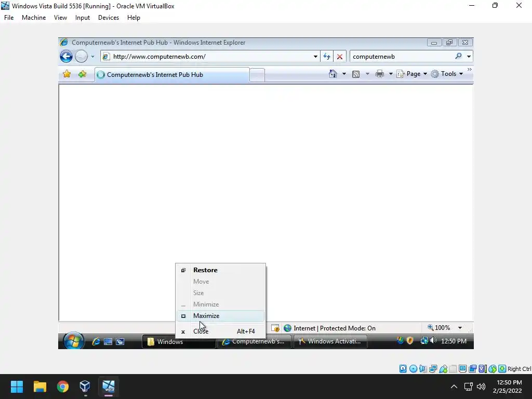Screen dimensions: 532x399
Task: Click Switch between windows Quick Launch icon
Action: coord(120,341)
